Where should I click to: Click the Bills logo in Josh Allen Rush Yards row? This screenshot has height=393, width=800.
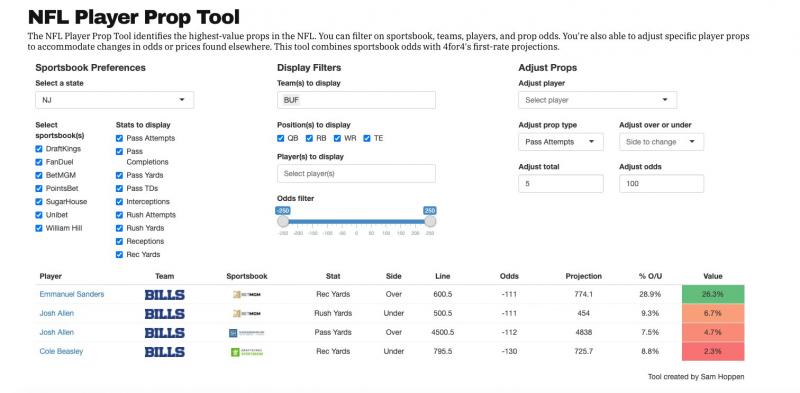coord(165,313)
